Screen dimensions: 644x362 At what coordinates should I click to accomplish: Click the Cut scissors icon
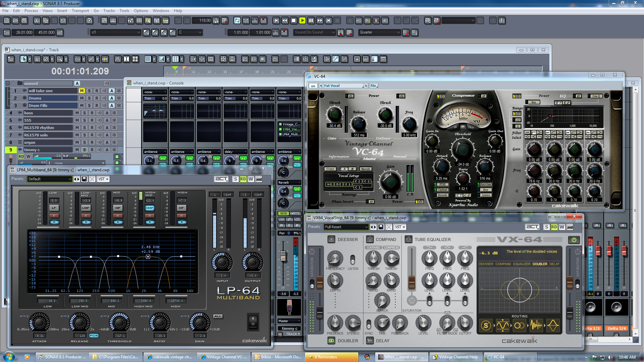coord(37,20)
